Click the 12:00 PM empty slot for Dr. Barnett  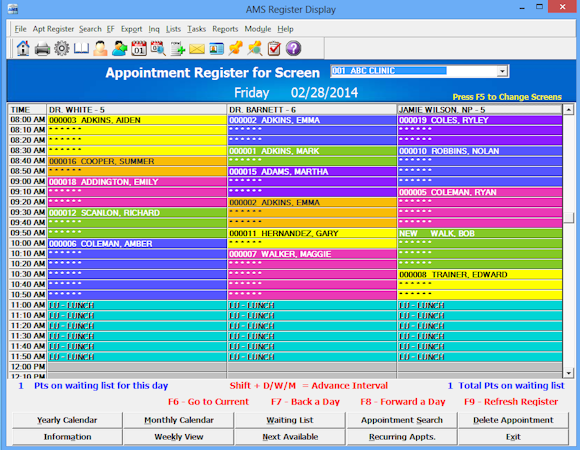312,367
